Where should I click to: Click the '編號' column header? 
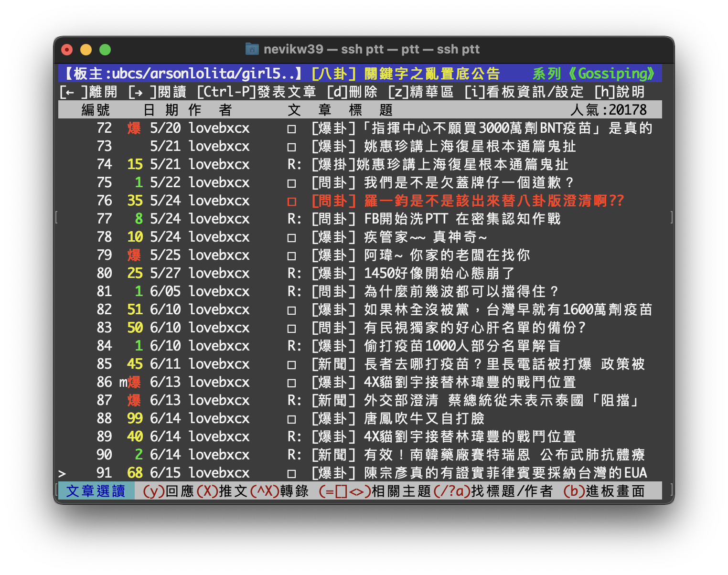click(96, 110)
